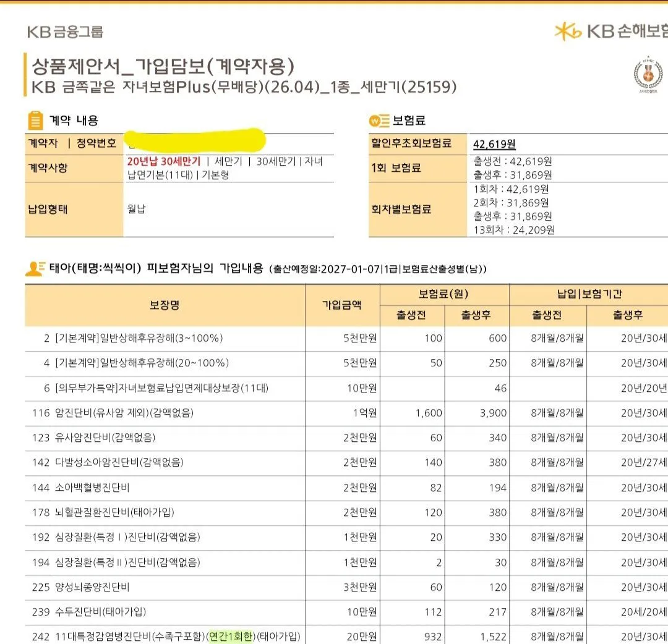Select the 상품제안서_가입담보(계약자용) title
668x644 pixels.
[x=163, y=66]
